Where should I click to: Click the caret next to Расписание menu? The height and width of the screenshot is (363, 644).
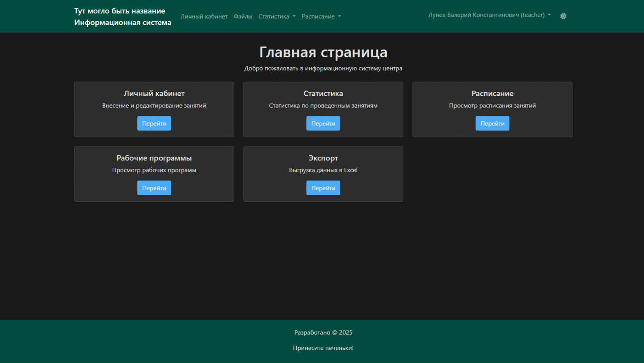(x=339, y=16)
